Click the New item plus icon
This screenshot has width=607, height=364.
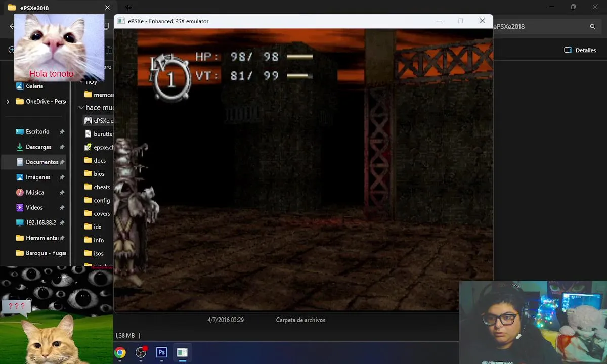11,50
